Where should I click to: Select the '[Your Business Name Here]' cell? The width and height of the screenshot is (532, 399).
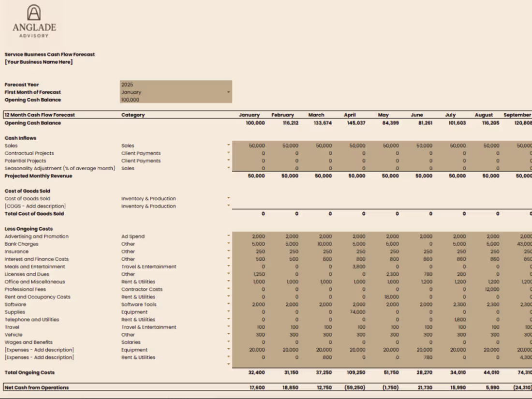click(x=38, y=62)
